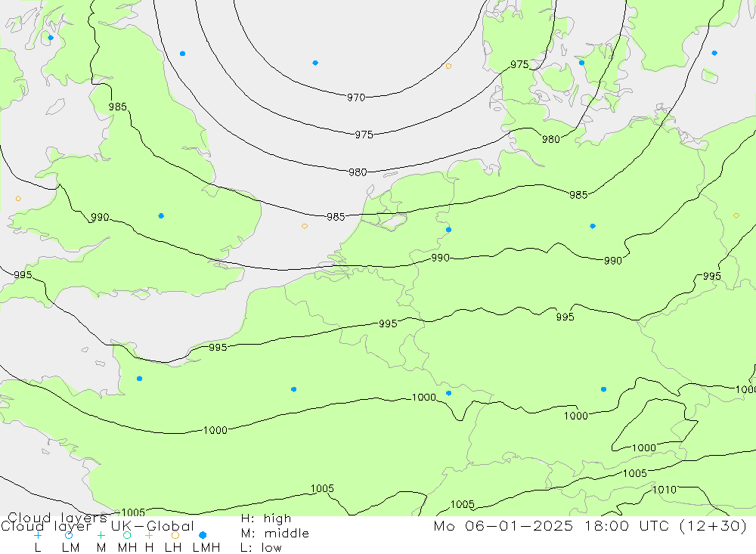Image resolution: width=756 pixels, height=554 pixels.
Task: Click the 'M: middle' legend text
Action: (x=275, y=534)
